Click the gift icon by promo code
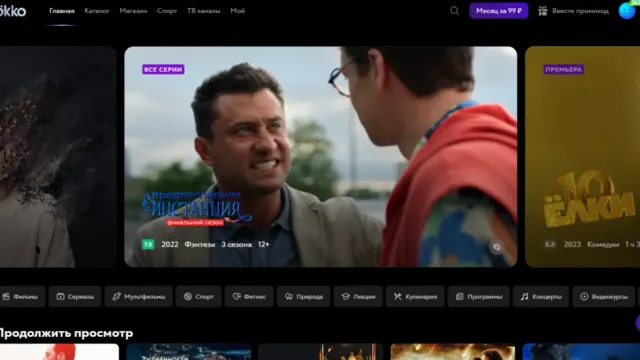Viewport: 640px width, 360px height. pos(542,11)
